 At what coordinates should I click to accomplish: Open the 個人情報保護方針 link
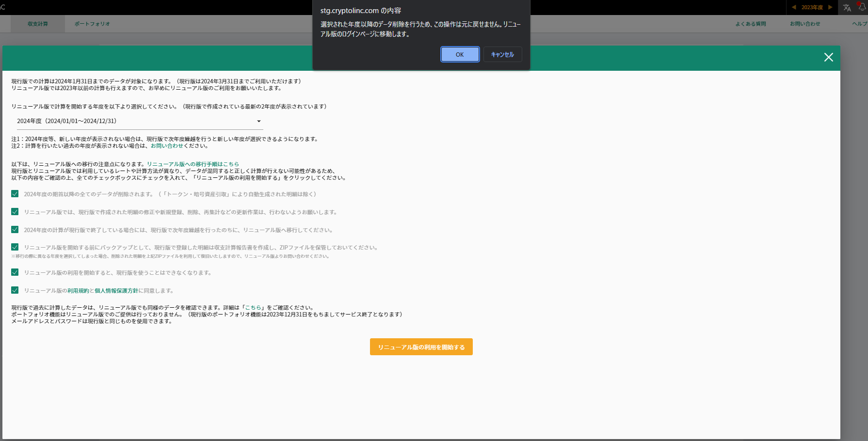(116, 291)
